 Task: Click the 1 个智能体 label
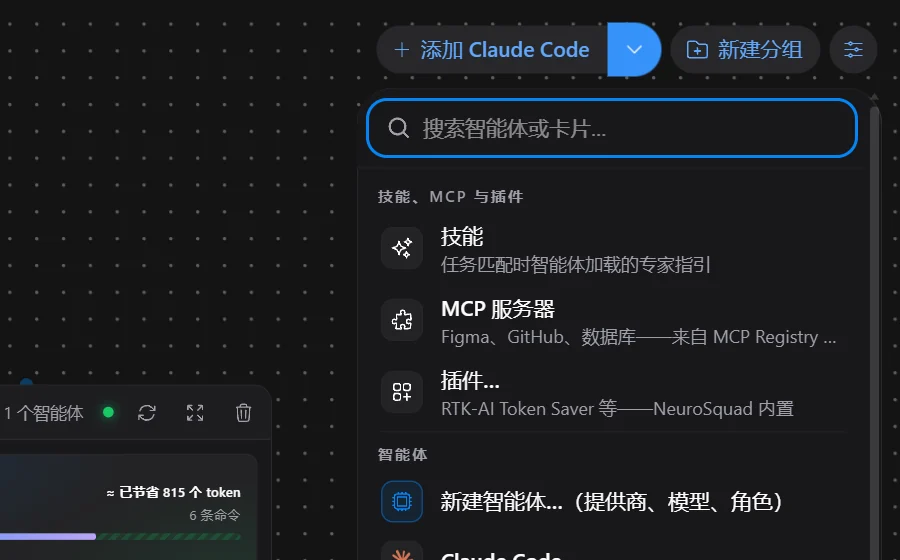[x=44, y=413]
